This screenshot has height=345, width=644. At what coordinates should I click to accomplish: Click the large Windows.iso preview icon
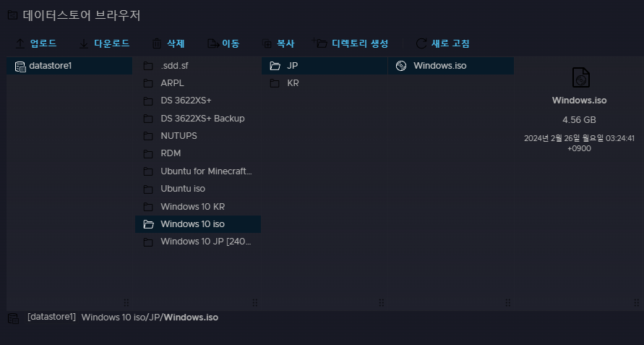click(x=580, y=77)
